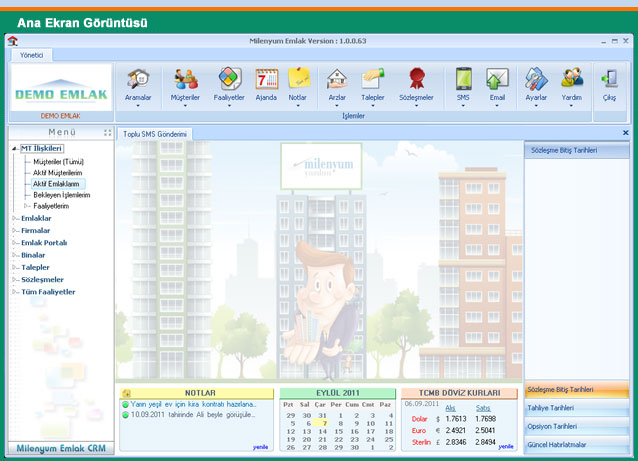Open the Email envelope icon
This screenshot has height=461, width=638.
pyautogui.click(x=497, y=79)
